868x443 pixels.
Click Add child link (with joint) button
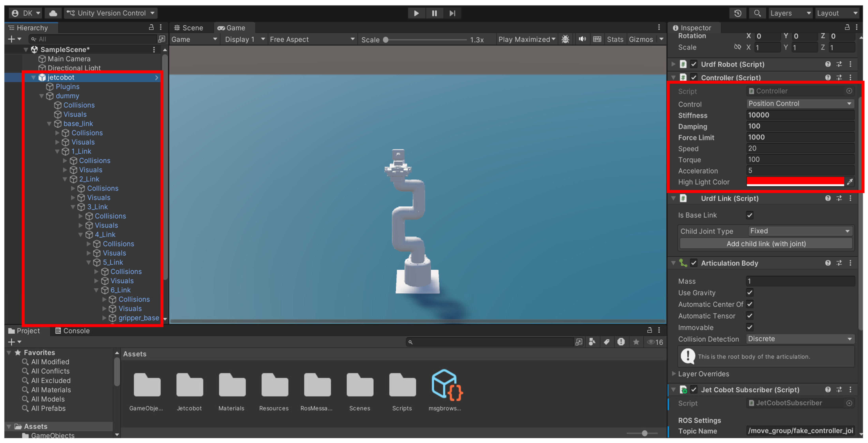pos(766,244)
